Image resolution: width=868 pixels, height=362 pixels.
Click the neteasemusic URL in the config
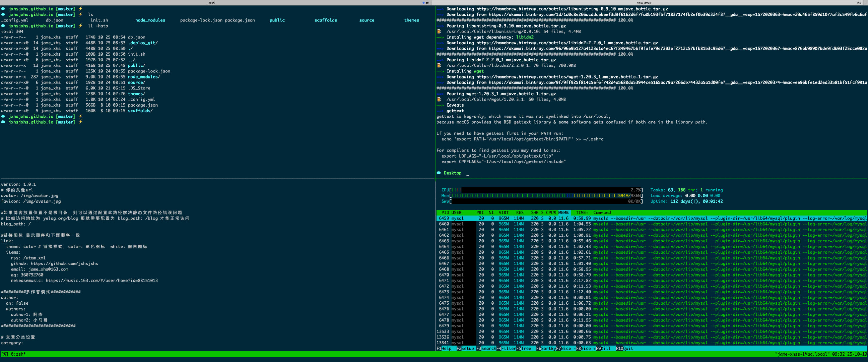[x=102, y=281]
